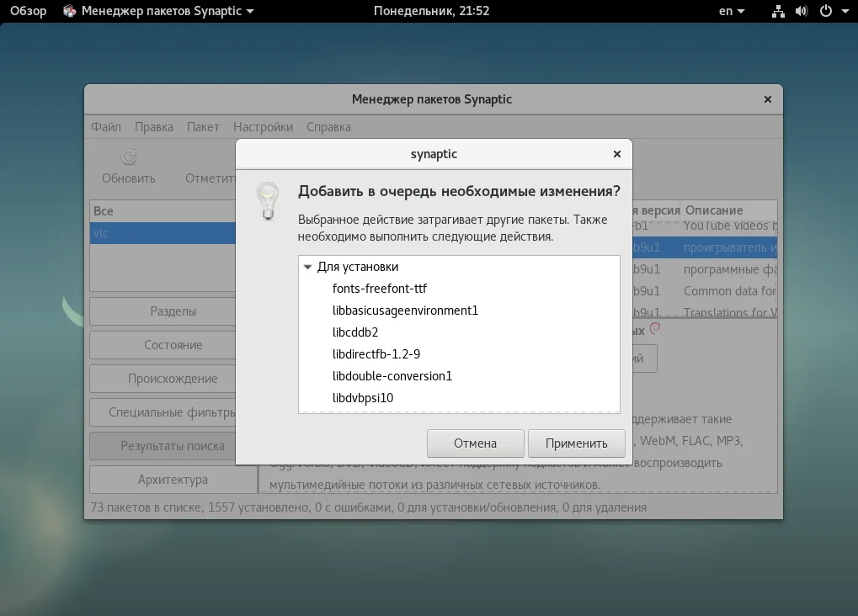The height and width of the screenshot is (616, 858).
Task: Select libbasicusageenvironment1 package row
Action: (x=405, y=311)
